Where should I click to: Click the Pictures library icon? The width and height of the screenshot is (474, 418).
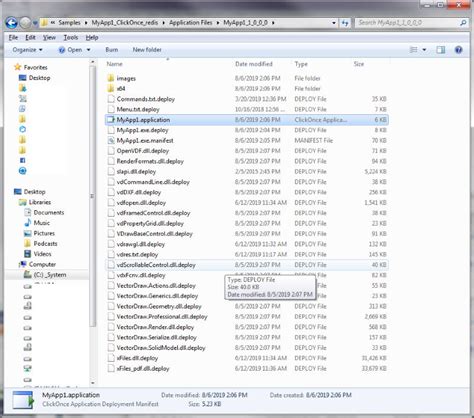coord(28,233)
